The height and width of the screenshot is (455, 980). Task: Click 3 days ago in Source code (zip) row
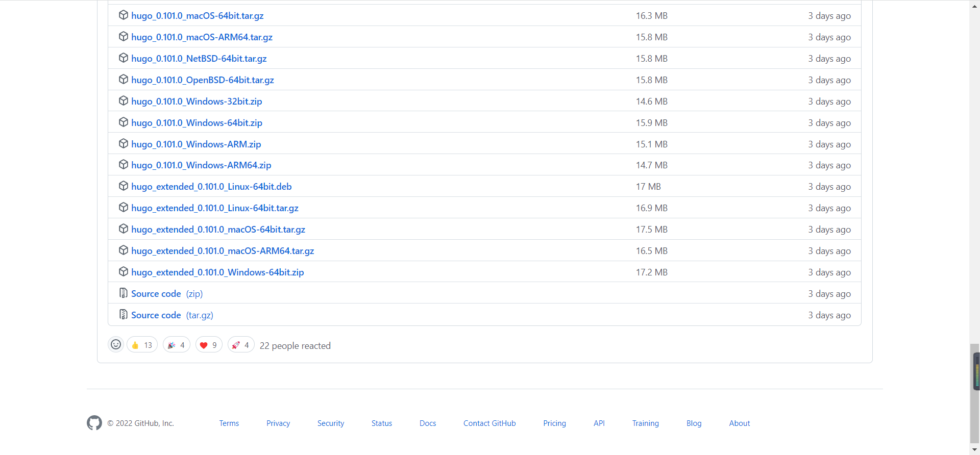pos(829,294)
